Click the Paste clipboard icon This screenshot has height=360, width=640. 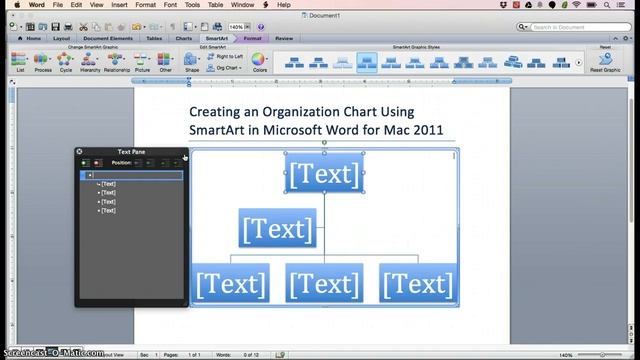click(109, 27)
